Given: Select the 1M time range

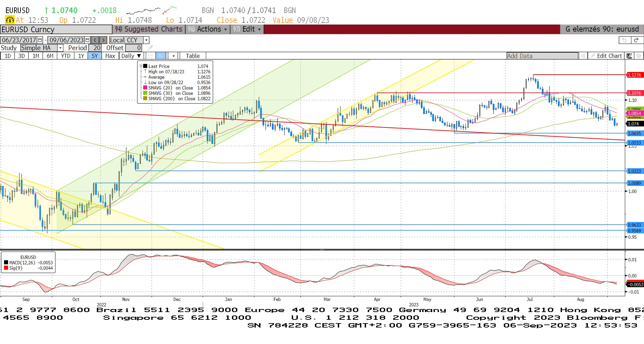Looking at the screenshot, I should tap(36, 56).
